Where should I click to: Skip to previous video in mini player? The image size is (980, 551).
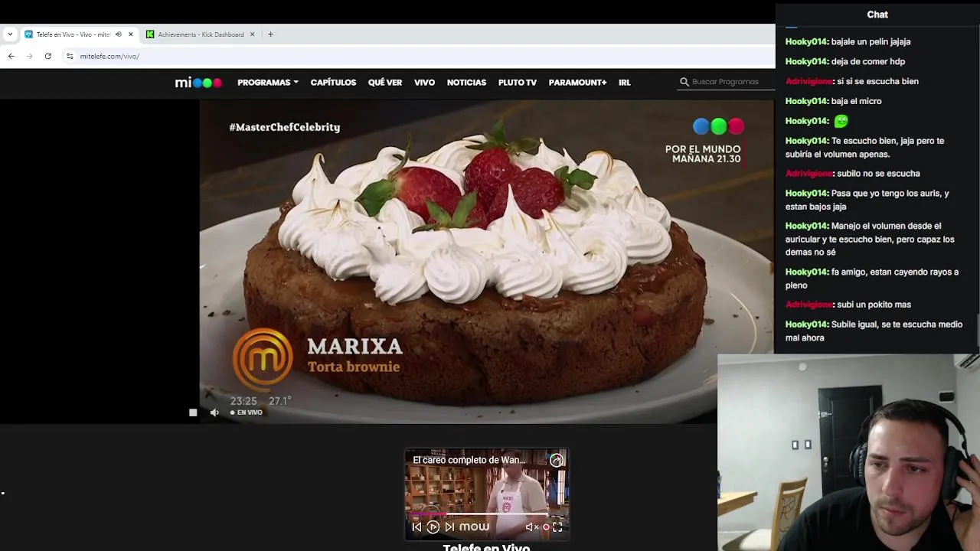coord(416,527)
